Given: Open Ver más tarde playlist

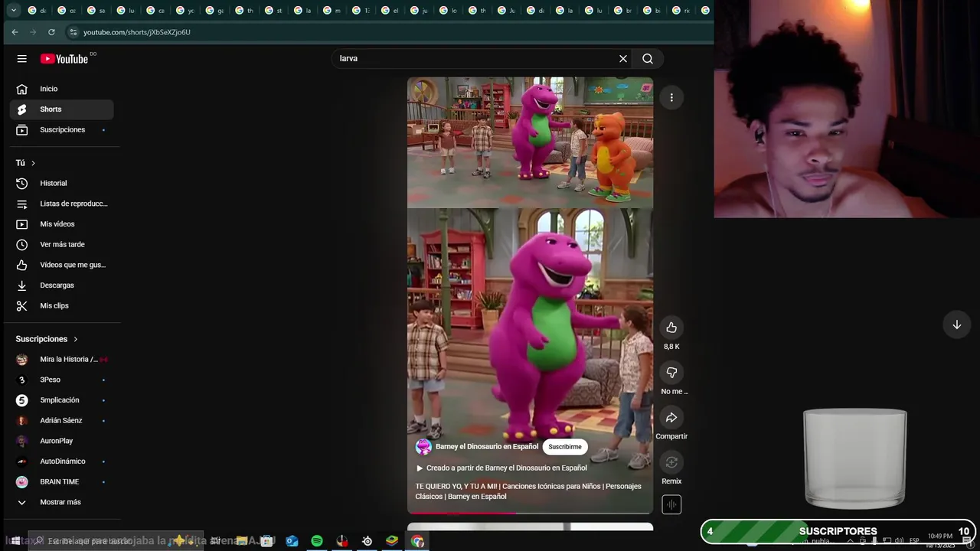Looking at the screenshot, I should (x=61, y=245).
